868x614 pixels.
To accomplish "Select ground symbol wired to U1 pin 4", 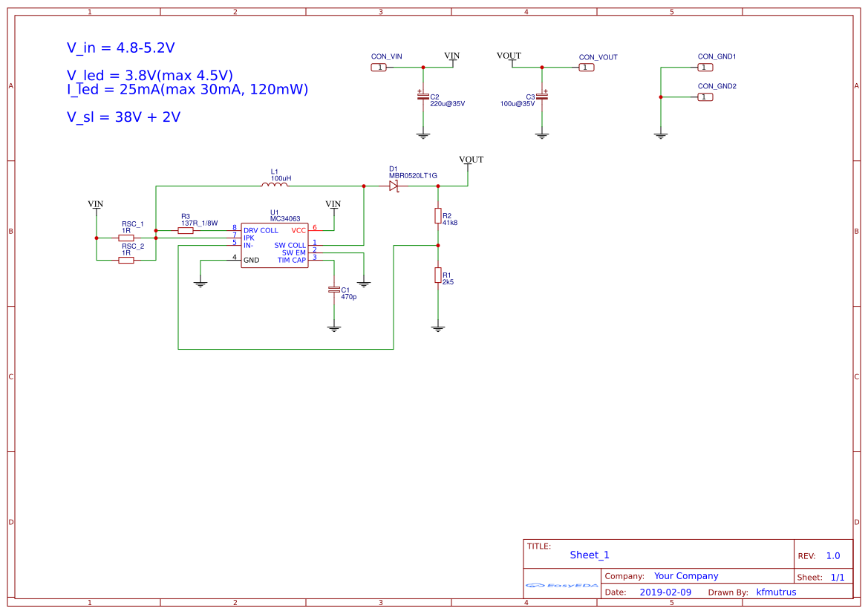I will (x=200, y=284).
